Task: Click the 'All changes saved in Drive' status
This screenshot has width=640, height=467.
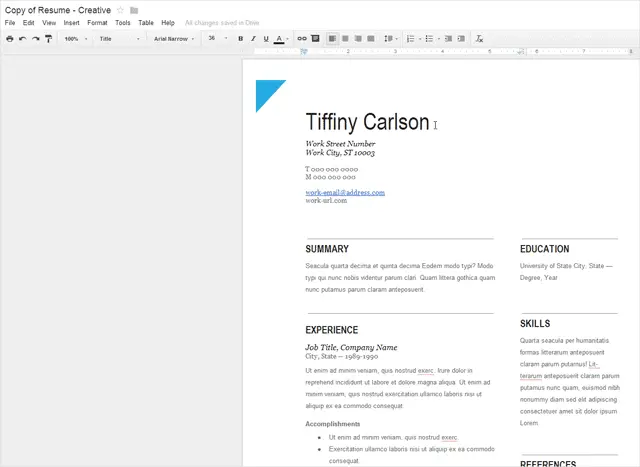Action: [222, 23]
